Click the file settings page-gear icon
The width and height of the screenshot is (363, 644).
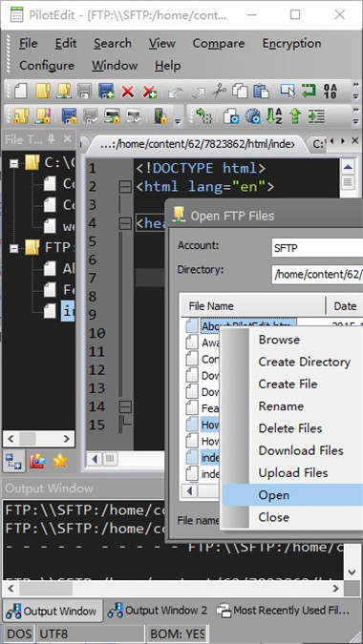click(x=231, y=116)
